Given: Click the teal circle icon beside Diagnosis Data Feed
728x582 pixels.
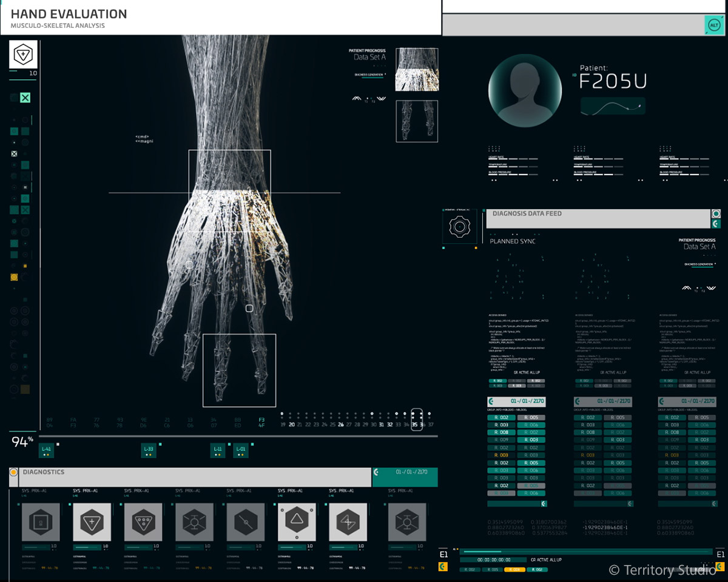Looking at the screenshot, I should (716, 214).
